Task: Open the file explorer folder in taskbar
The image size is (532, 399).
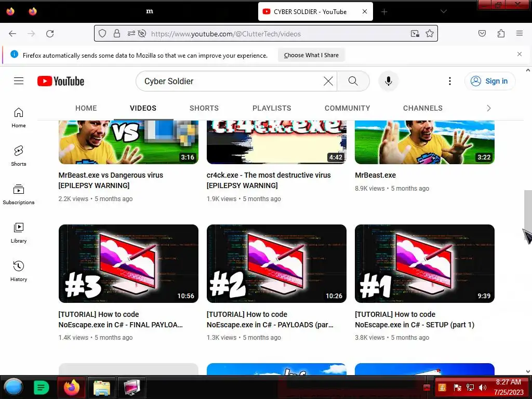Action: pyautogui.click(x=101, y=388)
